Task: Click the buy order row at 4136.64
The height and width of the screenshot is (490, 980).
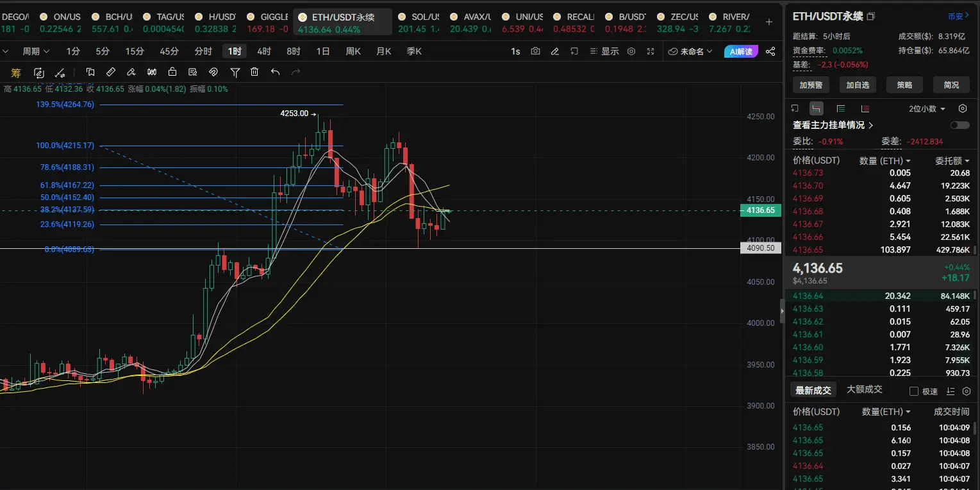Action: (x=881, y=296)
